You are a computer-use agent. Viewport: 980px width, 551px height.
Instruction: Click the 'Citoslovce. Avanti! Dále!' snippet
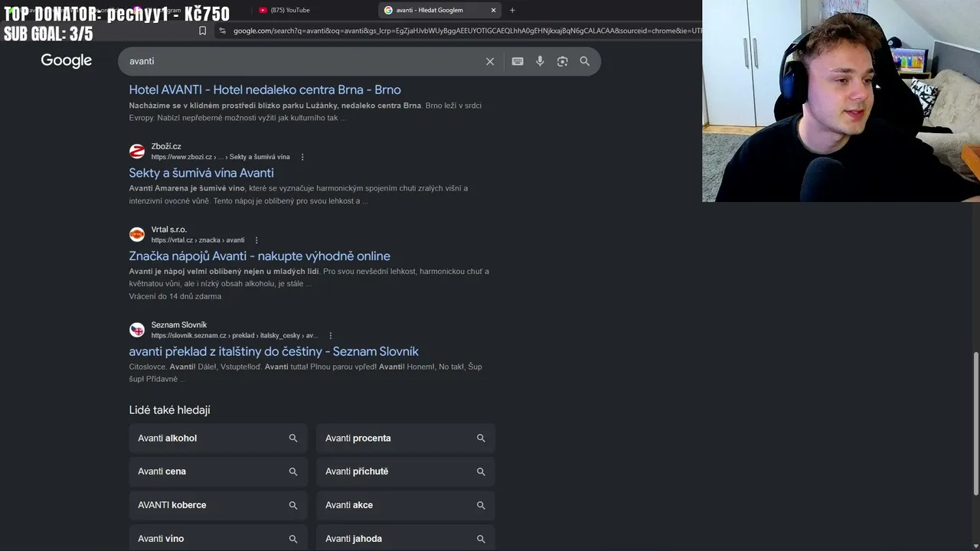tap(305, 373)
